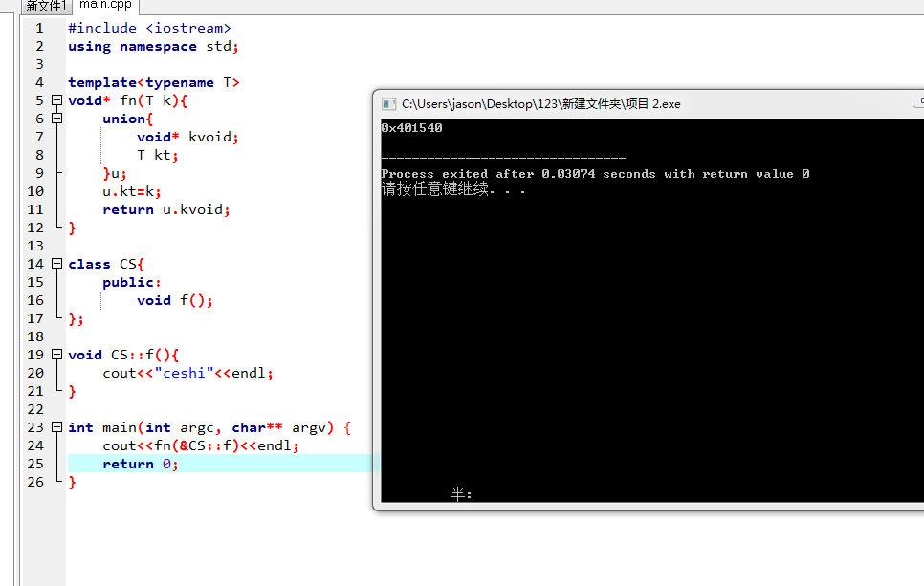Screen dimensions: 924x586
Task: Click the #include <iostream> line
Action: tap(149, 29)
